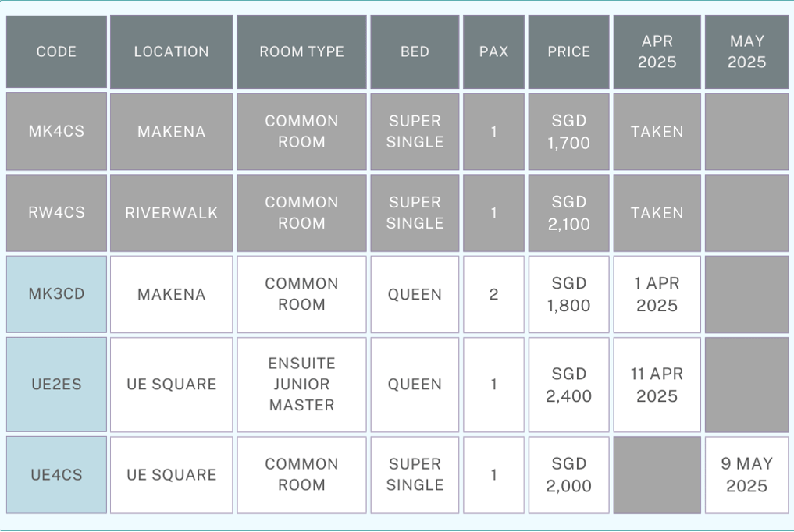The height and width of the screenshot is (532, 794).
Task: Select the LOCATION column header
Action: (x=172, y=51)
